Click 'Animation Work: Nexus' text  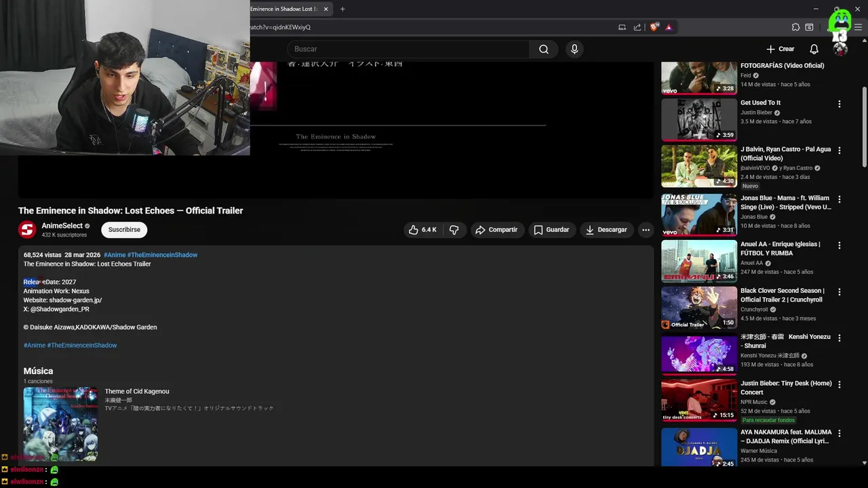[56, 291]
